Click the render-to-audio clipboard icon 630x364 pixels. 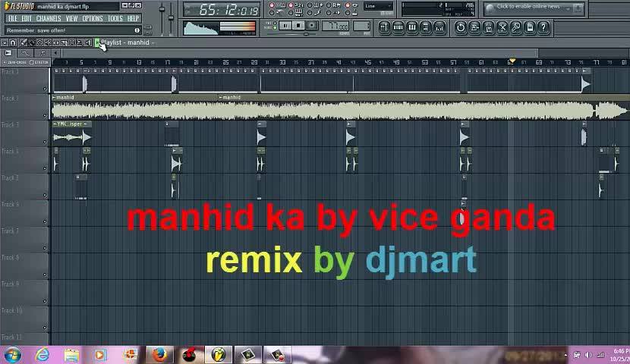(488, 27)
